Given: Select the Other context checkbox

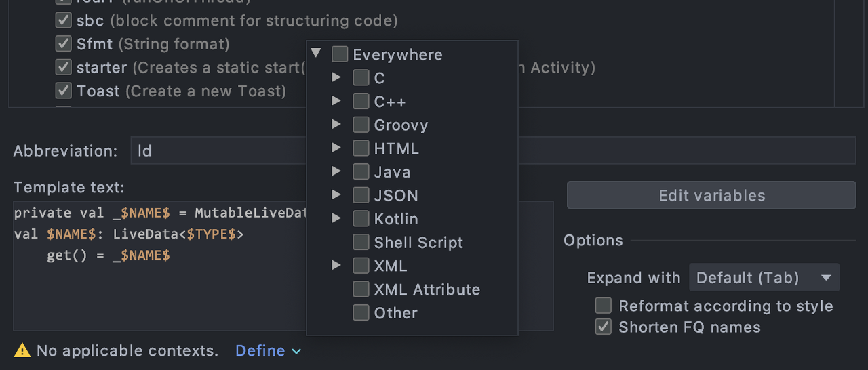Looking at the screenshot, I should coord(361,313).
